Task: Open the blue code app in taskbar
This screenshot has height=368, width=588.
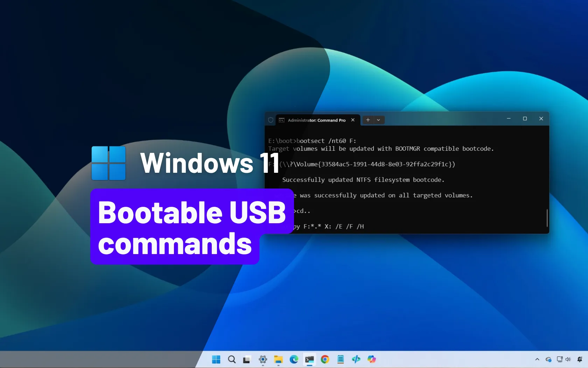Action: 356,359
